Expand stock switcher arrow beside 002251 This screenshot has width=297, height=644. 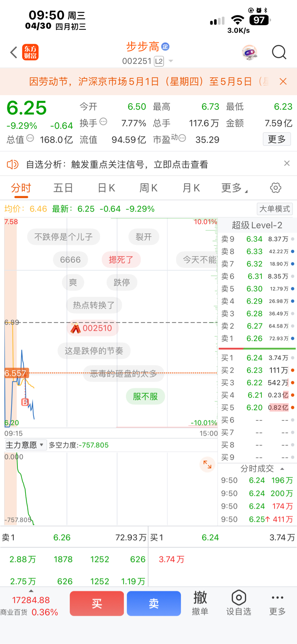tap(171, 61)
